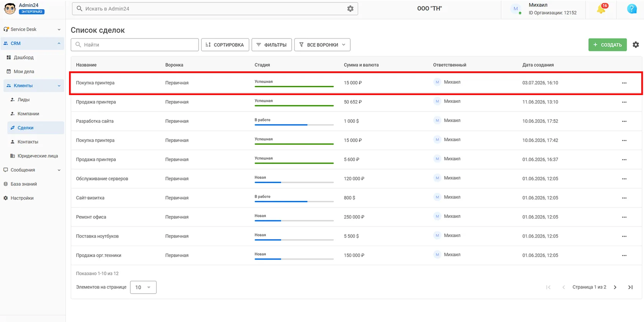
Task: Click the Сортировка button
Action: (x=225, y=45)
